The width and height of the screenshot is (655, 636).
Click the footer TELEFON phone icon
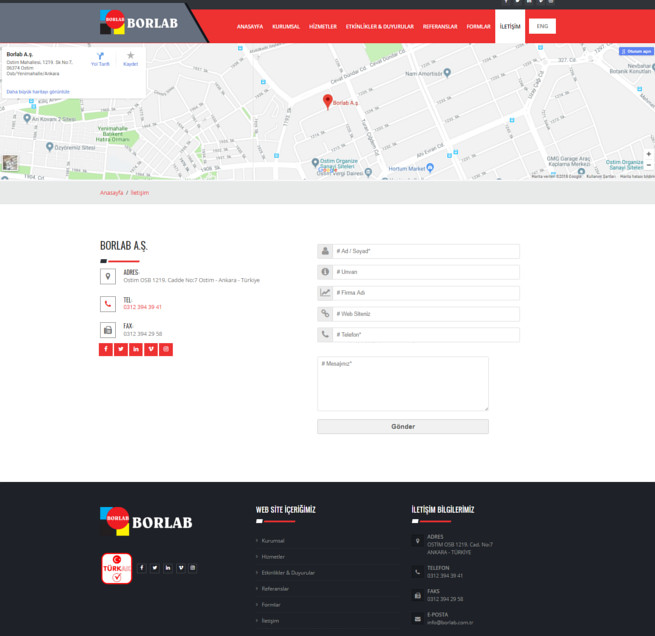(417, 572)
